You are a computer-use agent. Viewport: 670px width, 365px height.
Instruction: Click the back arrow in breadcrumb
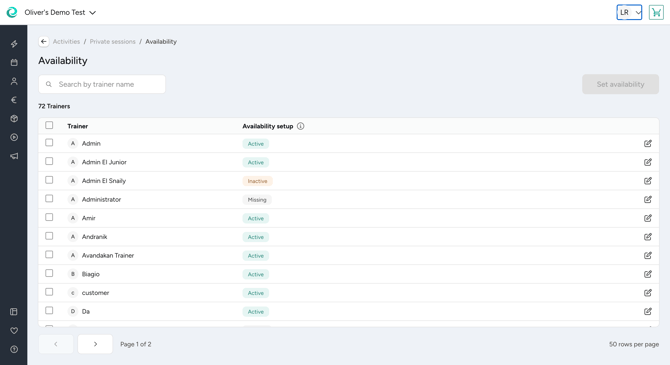[44, 41]
